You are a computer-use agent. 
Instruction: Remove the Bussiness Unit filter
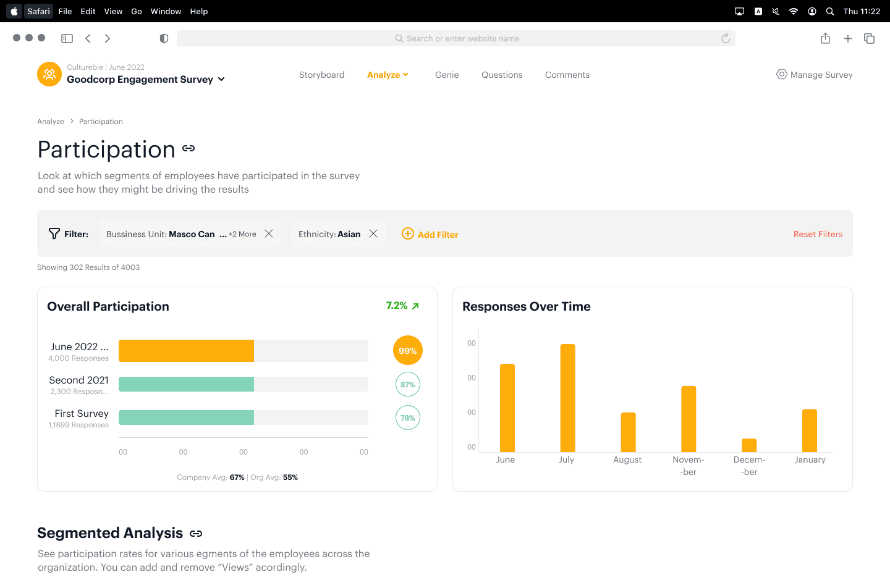click(x=269, y=233)
